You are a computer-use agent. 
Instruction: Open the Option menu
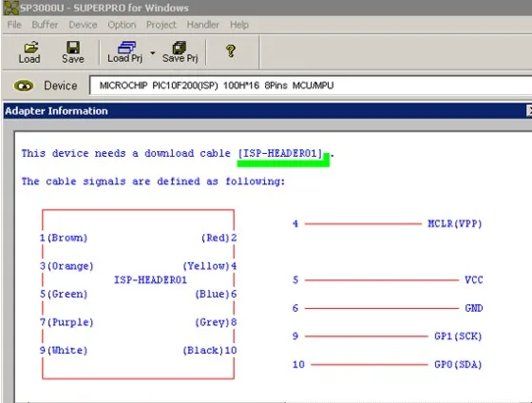coord(122,25)
